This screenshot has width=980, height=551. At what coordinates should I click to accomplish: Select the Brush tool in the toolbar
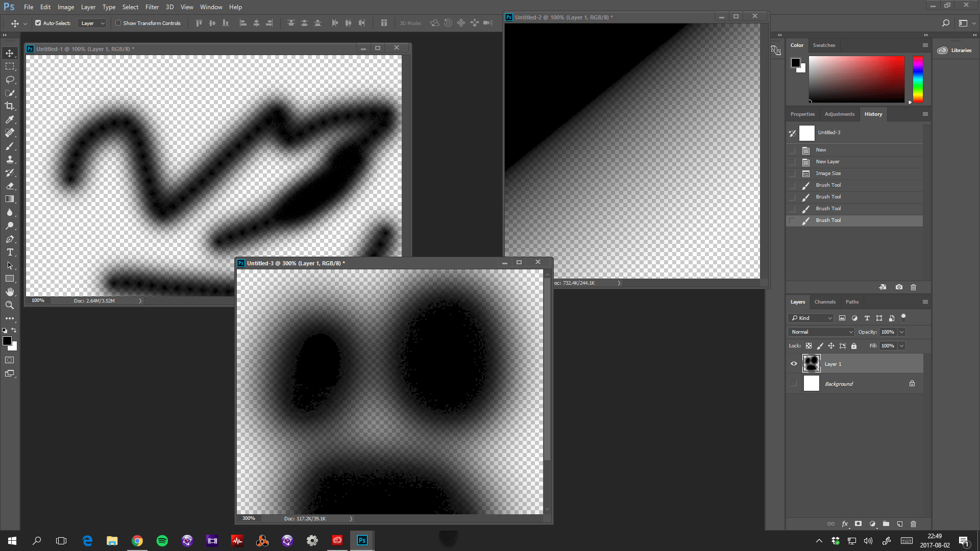pyautogui.click(x=9, y=146)
